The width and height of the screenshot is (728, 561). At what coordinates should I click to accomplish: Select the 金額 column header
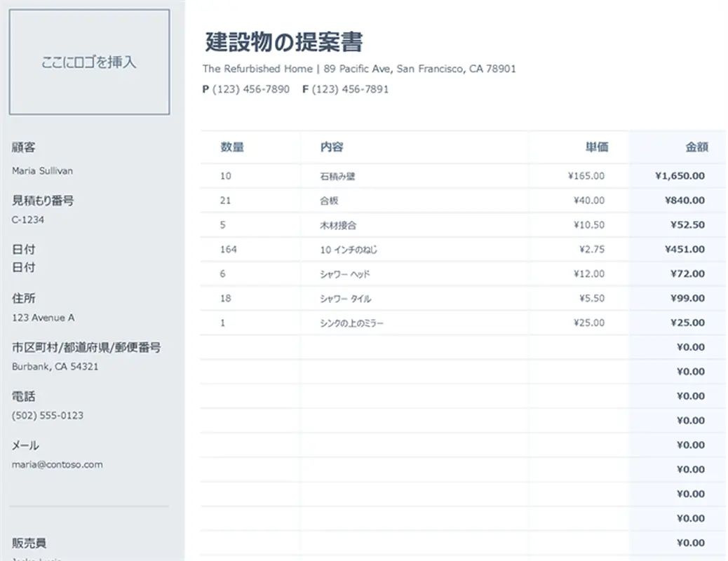coord(699,147)
